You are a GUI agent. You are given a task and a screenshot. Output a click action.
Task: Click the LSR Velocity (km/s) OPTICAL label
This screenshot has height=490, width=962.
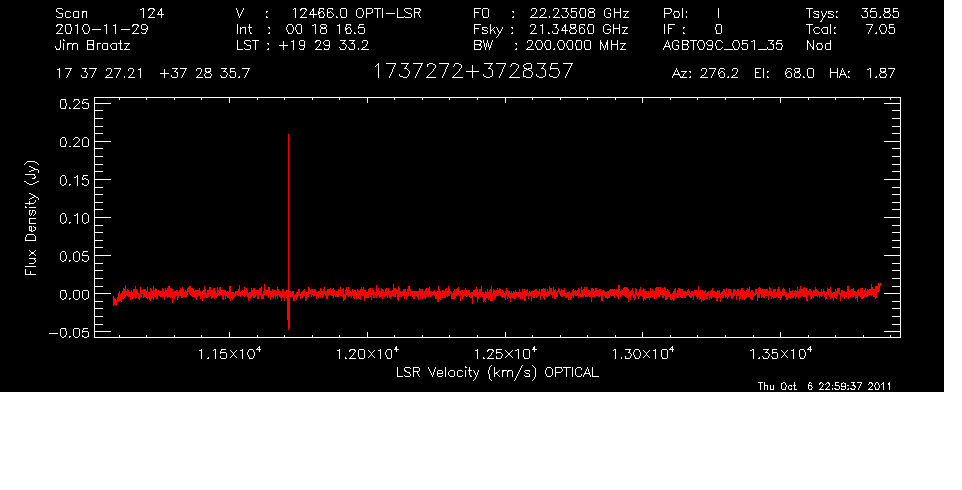pos(497,372)
